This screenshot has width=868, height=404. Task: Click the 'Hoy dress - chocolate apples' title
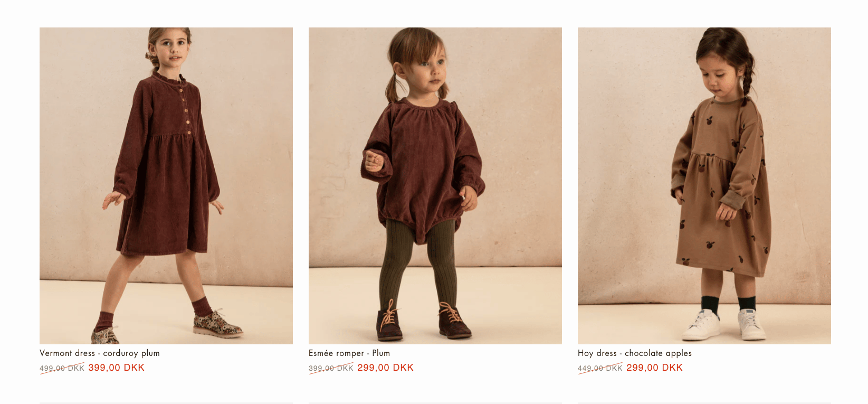[x=635, y=353]
